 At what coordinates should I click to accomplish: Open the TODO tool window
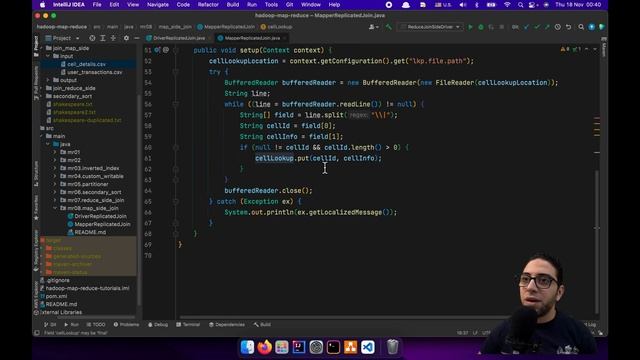tap(96, 325)
